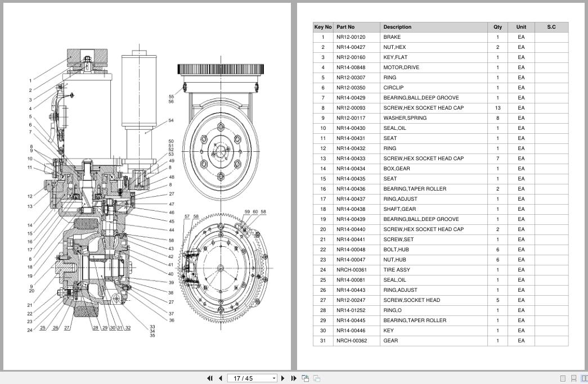Click callout number 57 on diagram
Screen dimensions: 588x384
(187, 216)
